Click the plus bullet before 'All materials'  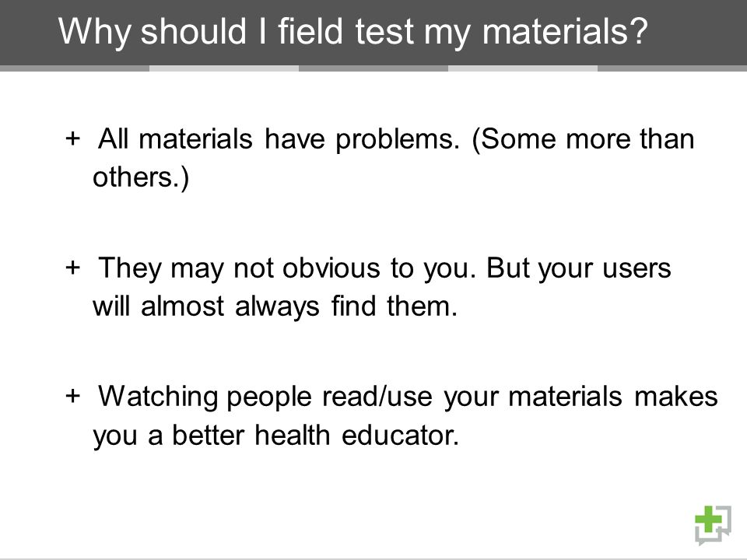[72, 139]
